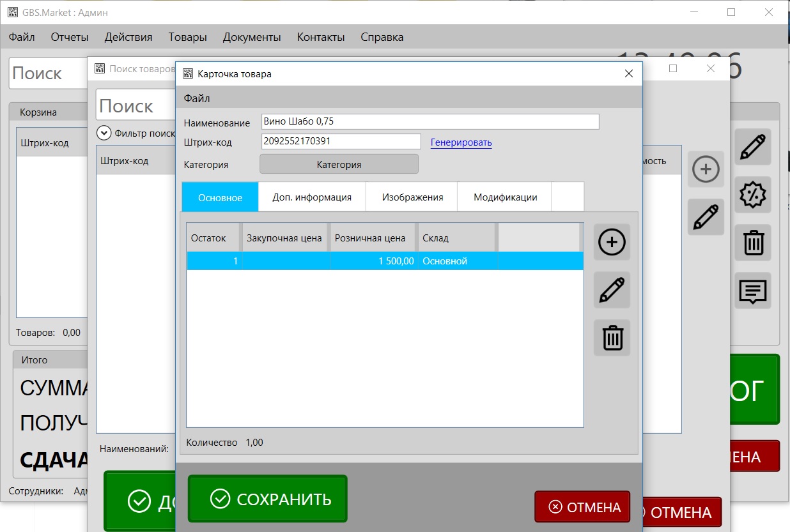Open the Категория selector button
This screenshot has width=790, height=532.
[339, 164]
